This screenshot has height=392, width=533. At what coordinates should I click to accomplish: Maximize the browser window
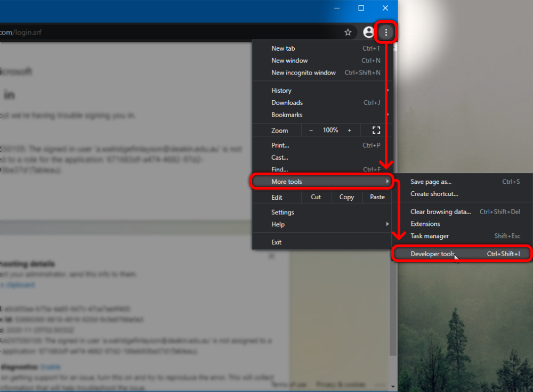point(361,8)
